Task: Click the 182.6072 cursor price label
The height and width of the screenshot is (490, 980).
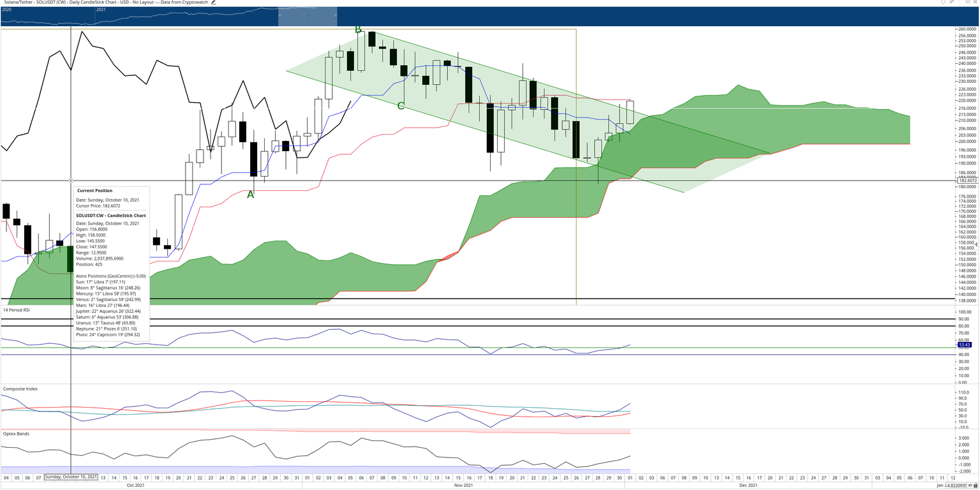Action: point(968,181)
